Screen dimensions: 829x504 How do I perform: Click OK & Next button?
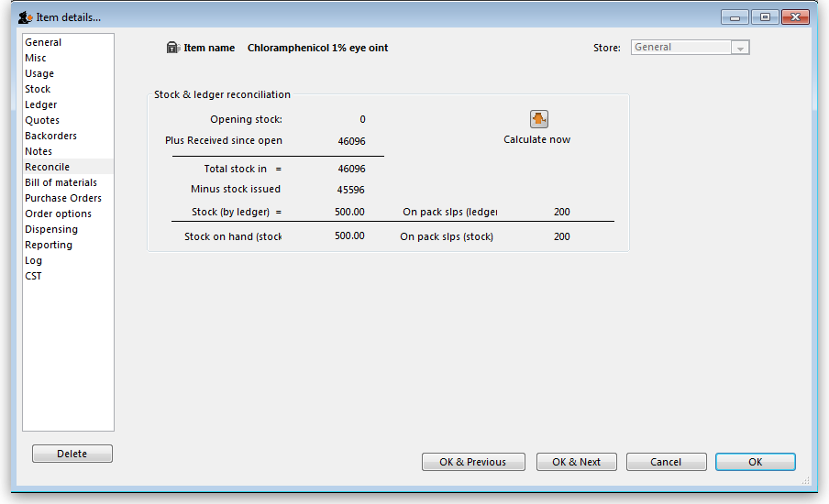point(576,462)
